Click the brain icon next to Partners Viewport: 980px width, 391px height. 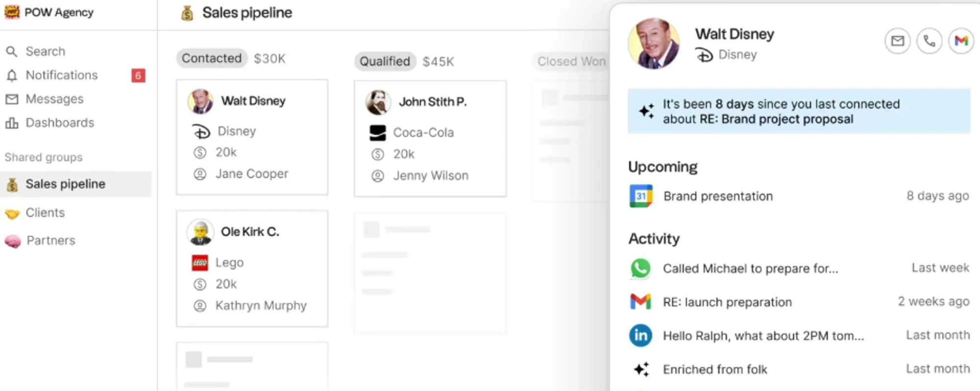click(12, 241)
